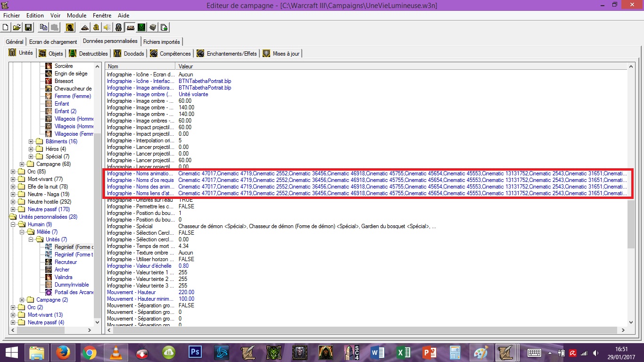Image resolution: width=644 pixels, height=362 pixels.
Task: Expand the Mort-vivant (13) node
Action: click(13, 315)
